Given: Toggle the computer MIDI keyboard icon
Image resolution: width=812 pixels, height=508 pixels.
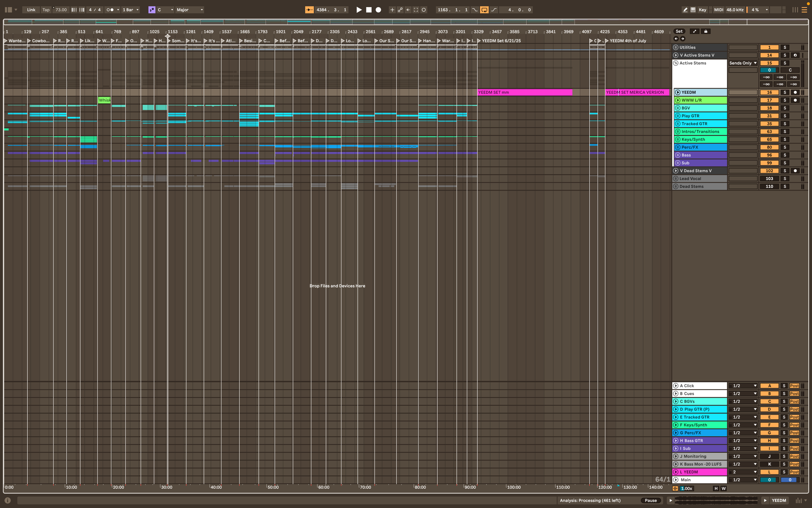Looking at the screenshot, I should pyautogui.click(x=693, y=10).
